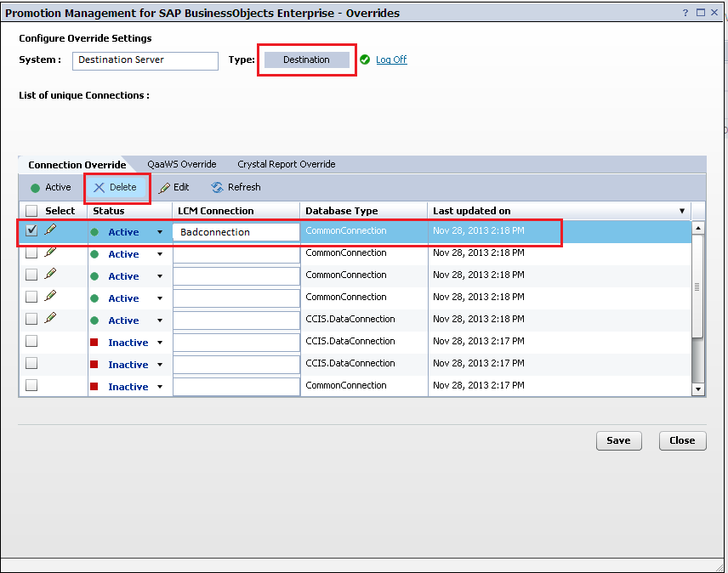728x573 pixels.
Task: Click the LCM Connection column header
Action: tap(216, 211)
